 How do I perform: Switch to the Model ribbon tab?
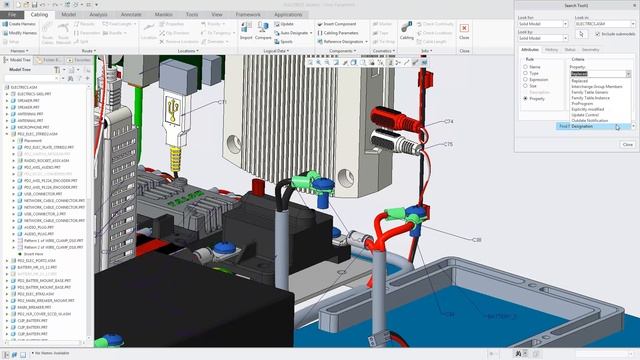point(69,15)
